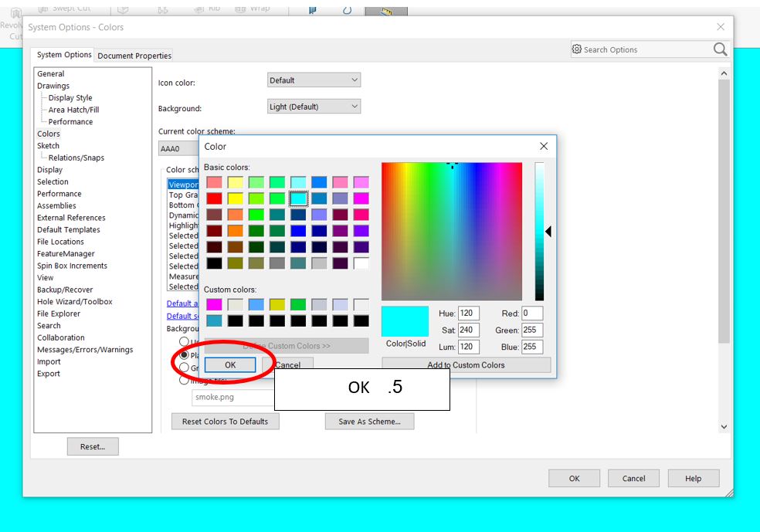
Task: Expand the Background Light (Default) dropdown
Action: 314,107
